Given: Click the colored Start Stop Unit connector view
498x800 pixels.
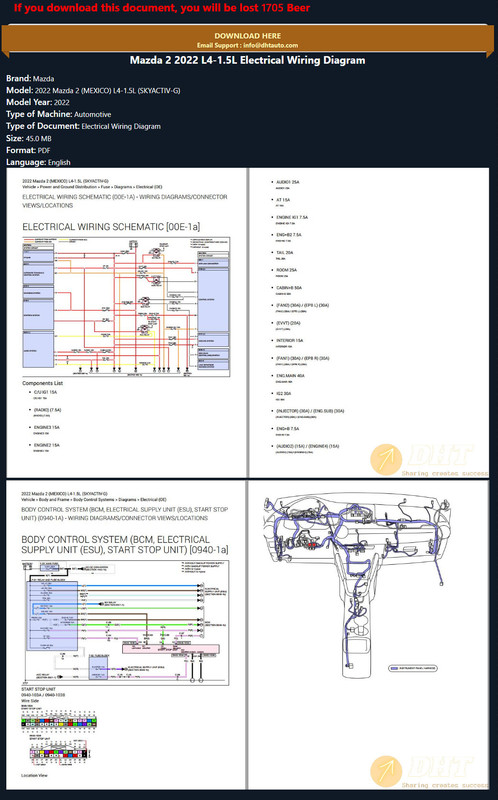Looking at the screenshot, I should pyautogui.click(x=59, y=722).
